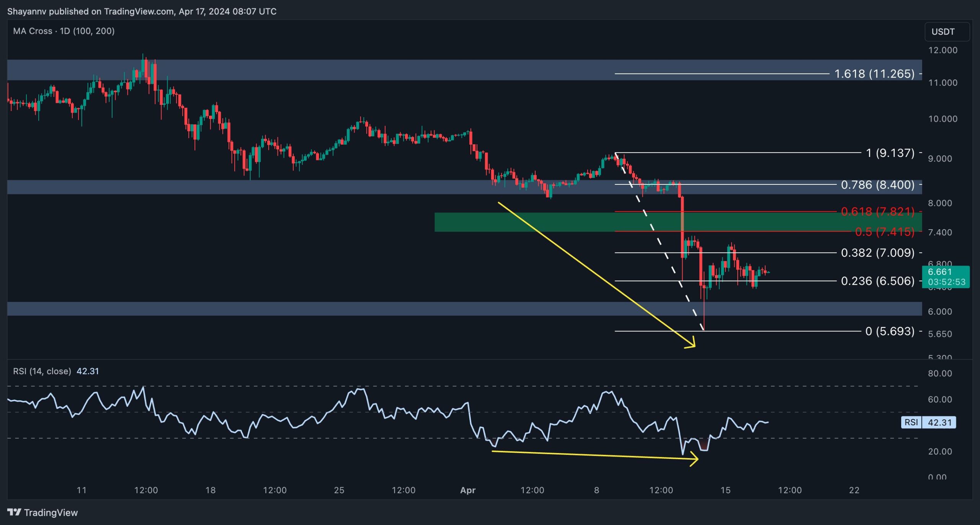Click the red 0.5 (7.415) Fibonacci label
Image resolution: width=980 pixels, height=525 pixels.
tap(885, 232)
